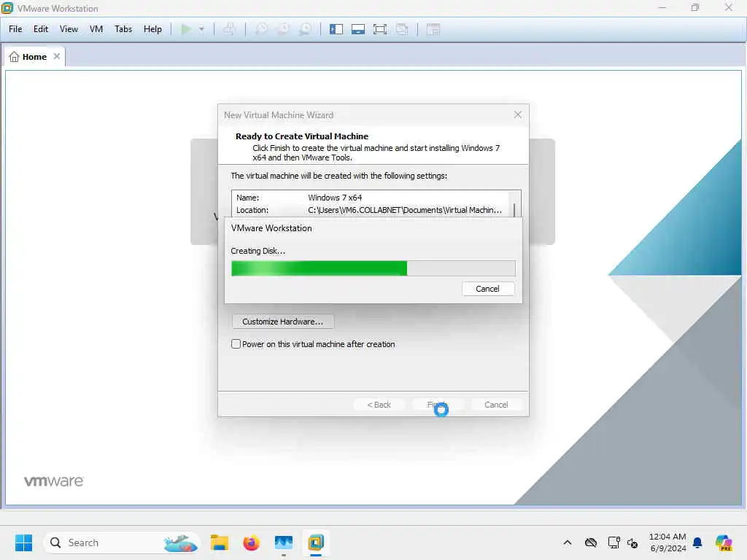The height and width of the screenshot is (560, 747).
Task: Click the Home tab house icon
Action: pyautogui.click(x=15, y=57)
